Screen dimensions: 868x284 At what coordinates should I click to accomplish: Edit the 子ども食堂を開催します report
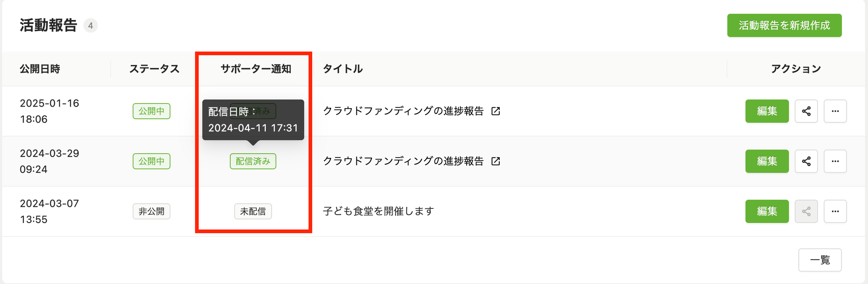pos(767,211)
